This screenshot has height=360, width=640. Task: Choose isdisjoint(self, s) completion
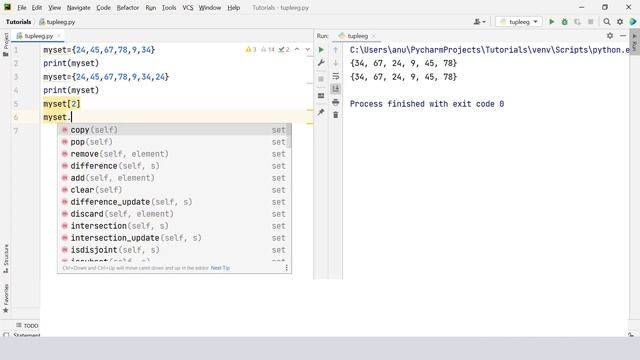tap(173, 250)
